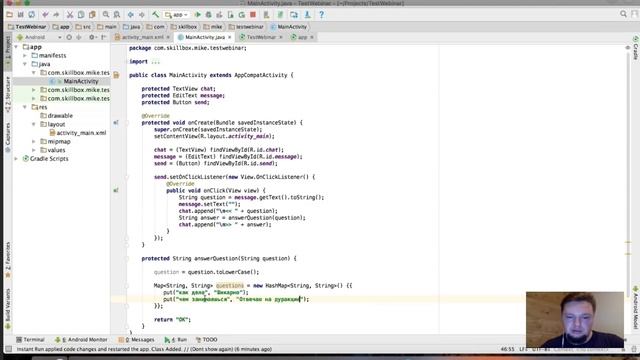Select MainActivity in the project tree
The width and height of the screenshot is (640, 360).
[x=80, y=81]
